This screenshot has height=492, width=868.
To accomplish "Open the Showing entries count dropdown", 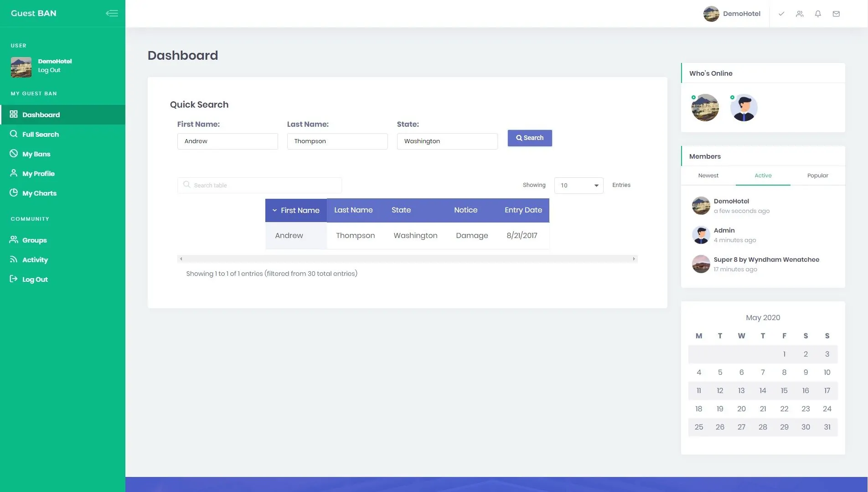I will coord(579,186).
